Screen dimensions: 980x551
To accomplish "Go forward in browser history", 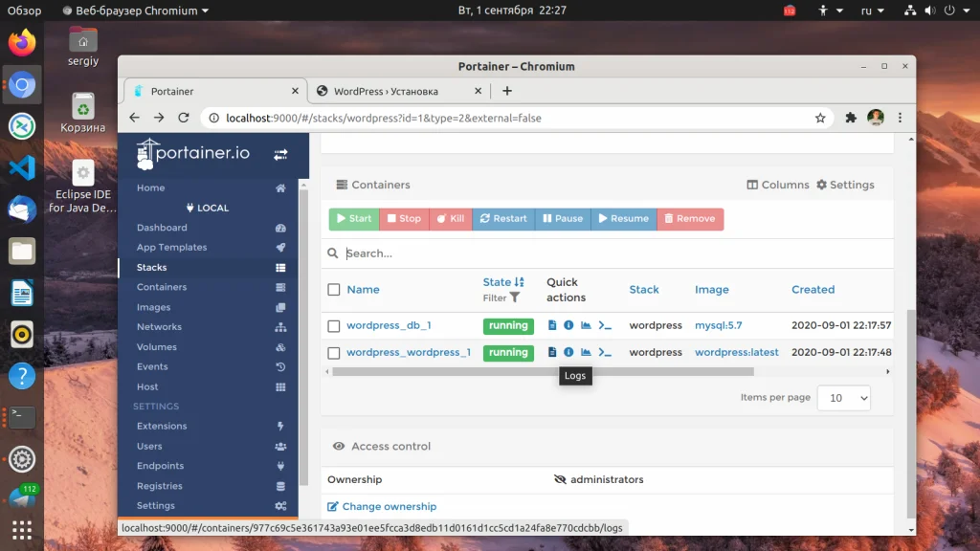I will pyautogui.click(x=159, y=118).
